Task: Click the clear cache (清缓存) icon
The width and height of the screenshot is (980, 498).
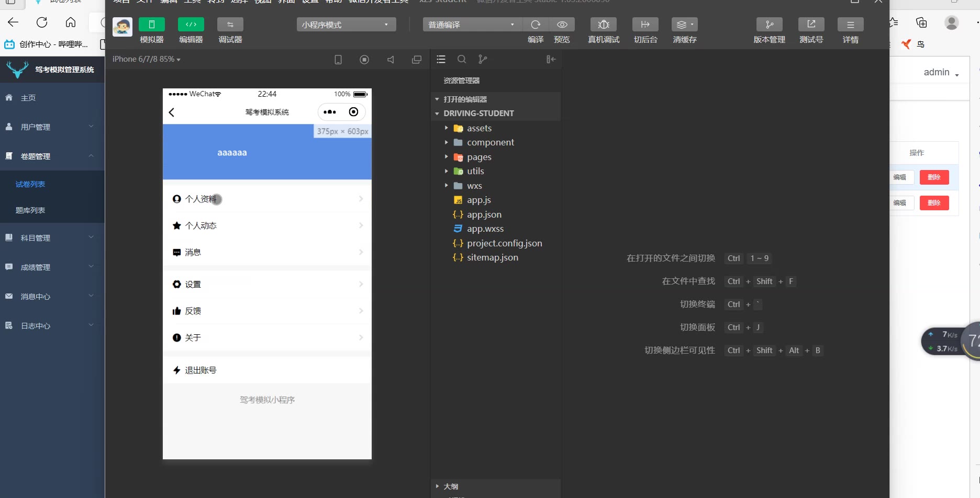Action: (684, 25)
